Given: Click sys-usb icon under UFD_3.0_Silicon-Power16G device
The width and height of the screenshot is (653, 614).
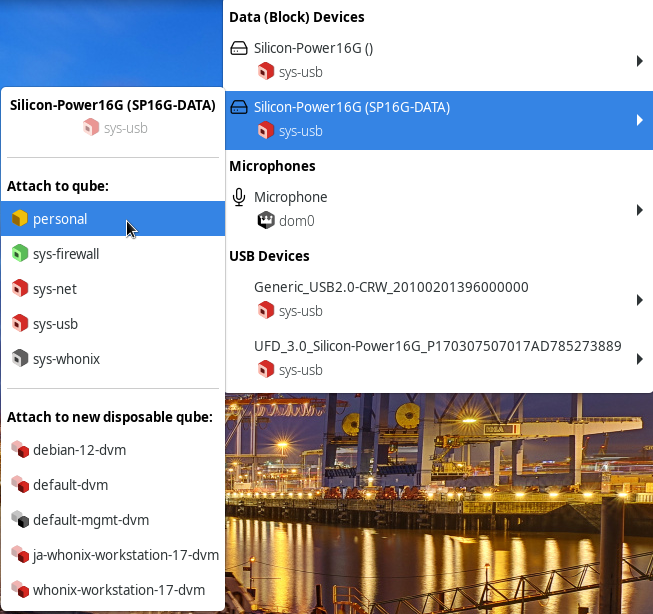Looking at the screenshot, I should [266, 369].
